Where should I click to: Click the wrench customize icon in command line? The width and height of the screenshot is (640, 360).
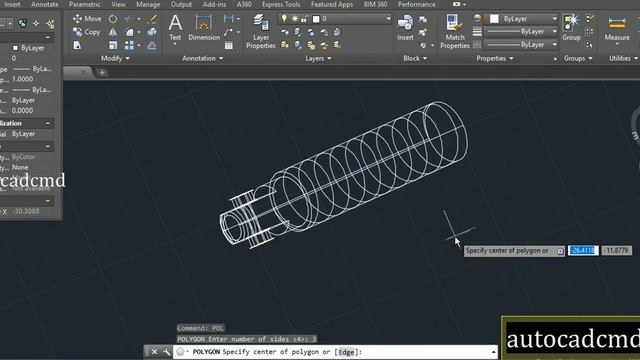point(166,352)
